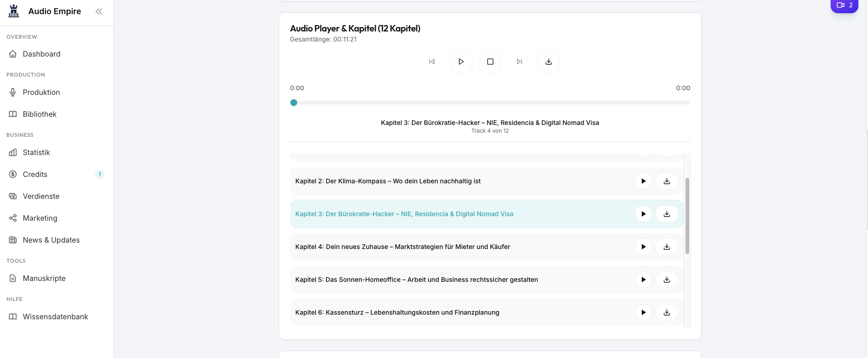Play Kapitel 6: Kassensturz
The width and height of the screenshot is (868, 358).
(x=643, y=312)
